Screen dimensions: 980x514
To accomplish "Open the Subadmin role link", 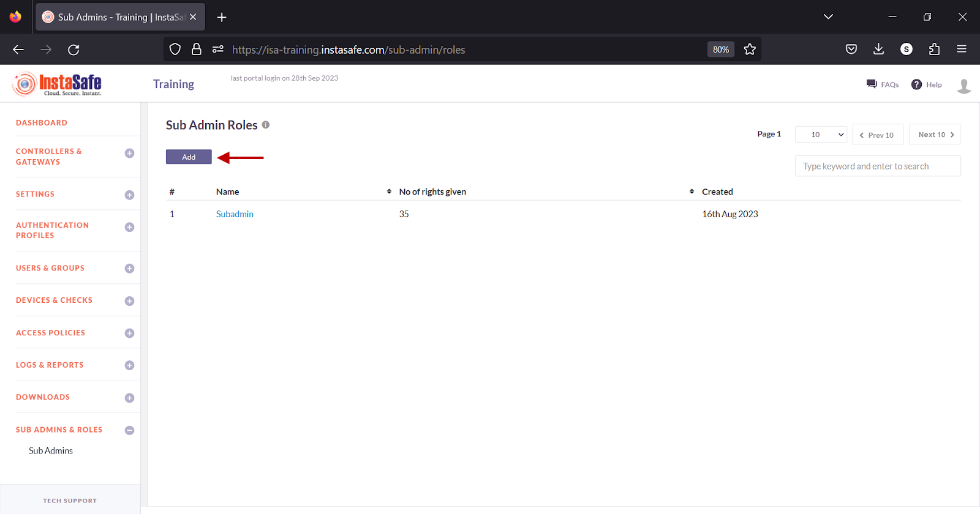I will 235,214.
